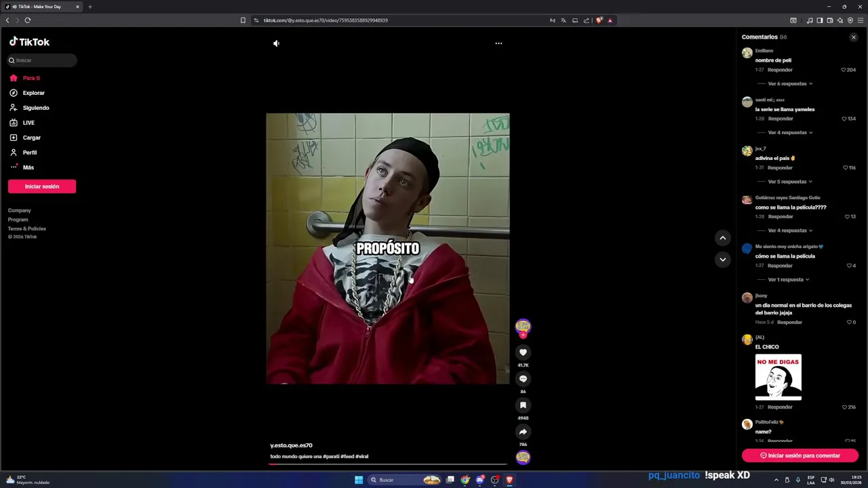Like the 'nombre de peli' comment
Screen dimensions: 868x488
tap(844, 70)
